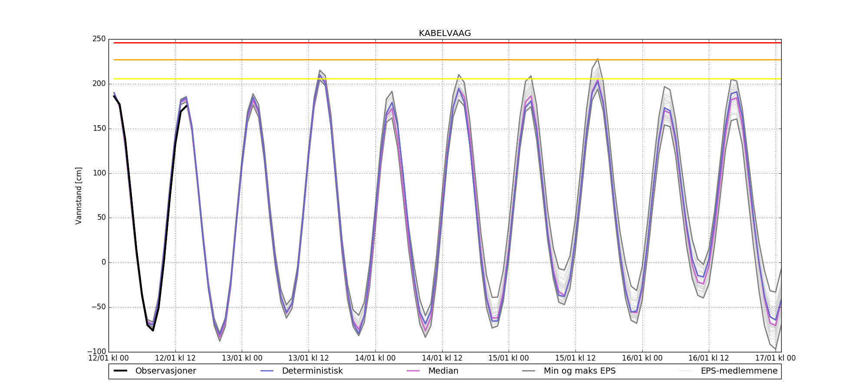Click the x-axis label 15/01 kl 12
This screenshot has height=391, width=868.
coord(575,358)
